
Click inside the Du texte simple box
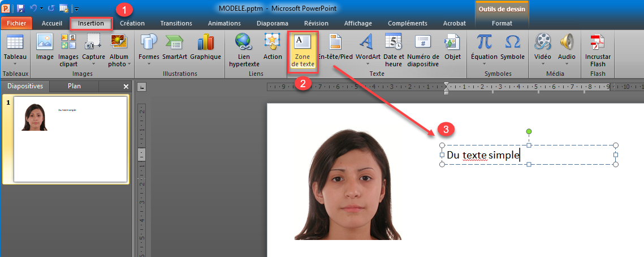coord(529,155)
